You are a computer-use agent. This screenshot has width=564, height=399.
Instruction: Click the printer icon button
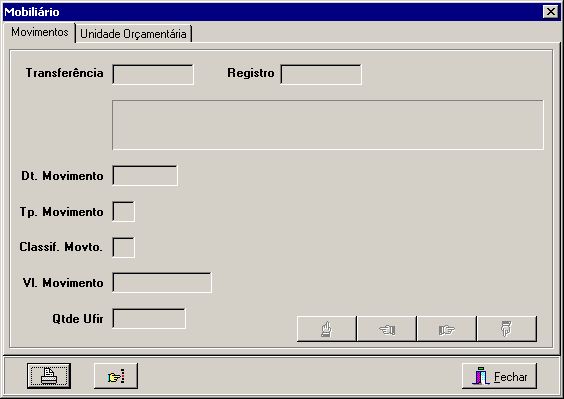(49, 376)
